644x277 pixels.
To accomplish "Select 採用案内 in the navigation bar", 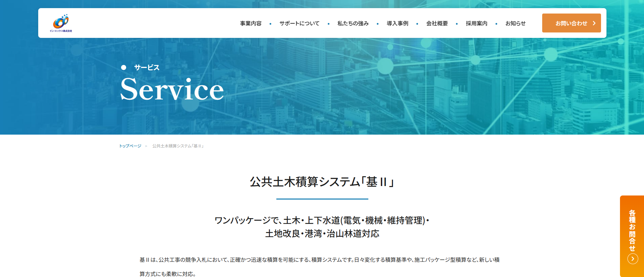I will click(476, 23).
